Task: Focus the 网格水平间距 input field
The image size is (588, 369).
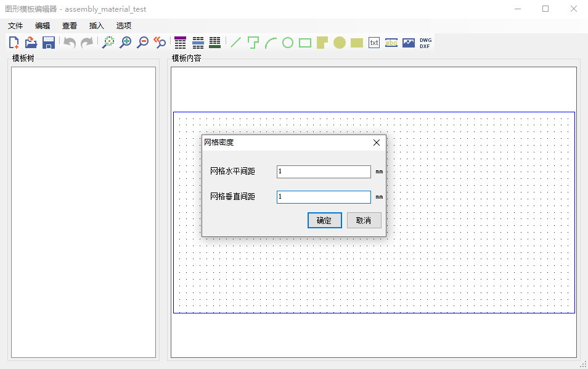Action: (324, 172)
